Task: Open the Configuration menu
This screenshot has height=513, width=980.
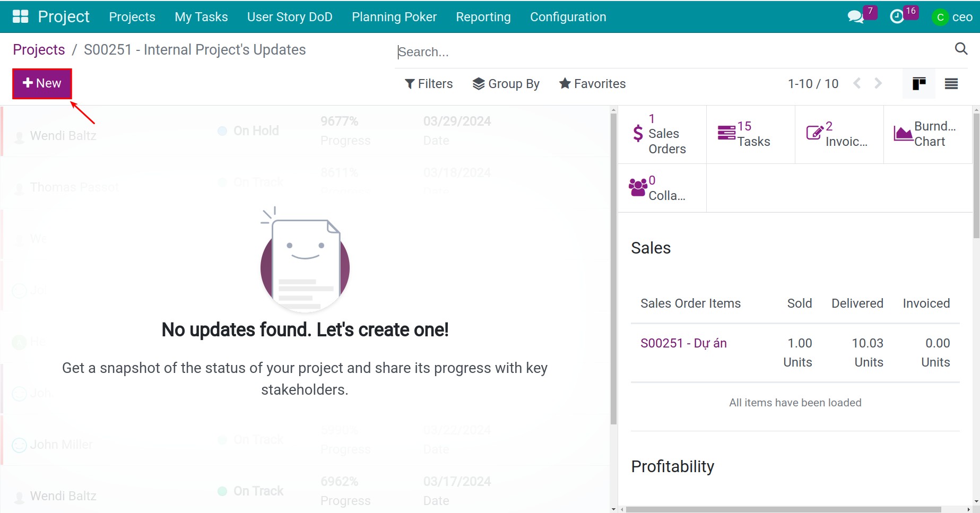Action: (568, 17)
